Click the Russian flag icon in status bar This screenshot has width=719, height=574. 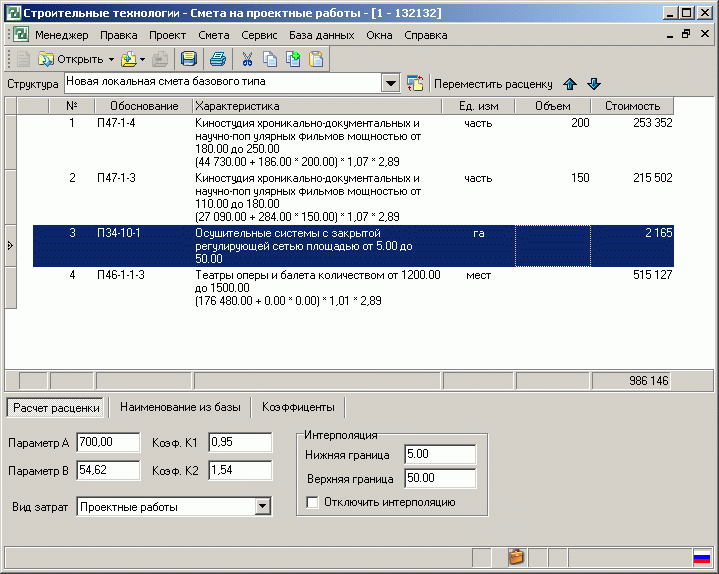coord(701,557)
